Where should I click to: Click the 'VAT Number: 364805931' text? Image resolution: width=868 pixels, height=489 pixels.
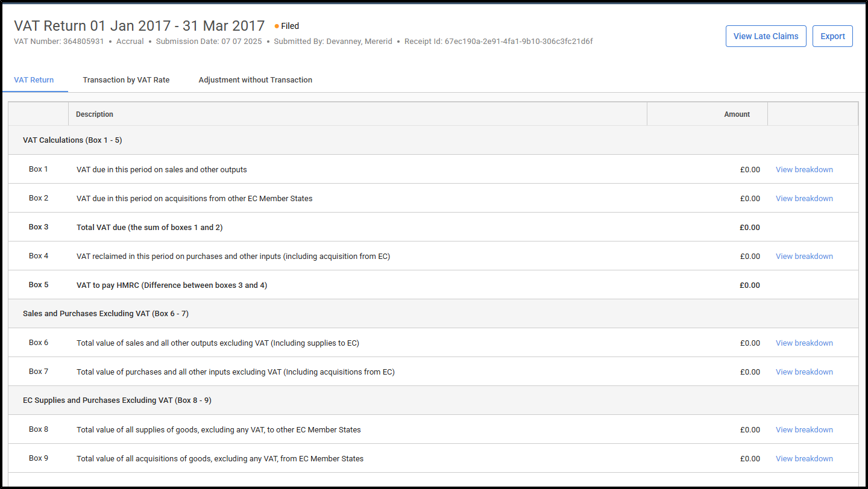[x=59, y=42]
